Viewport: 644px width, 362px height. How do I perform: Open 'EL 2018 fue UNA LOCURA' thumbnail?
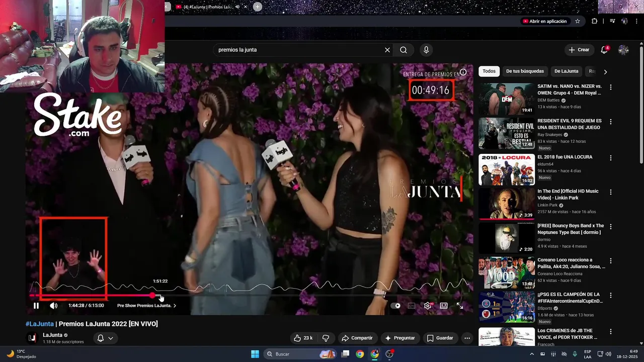[x=507, y=169]
